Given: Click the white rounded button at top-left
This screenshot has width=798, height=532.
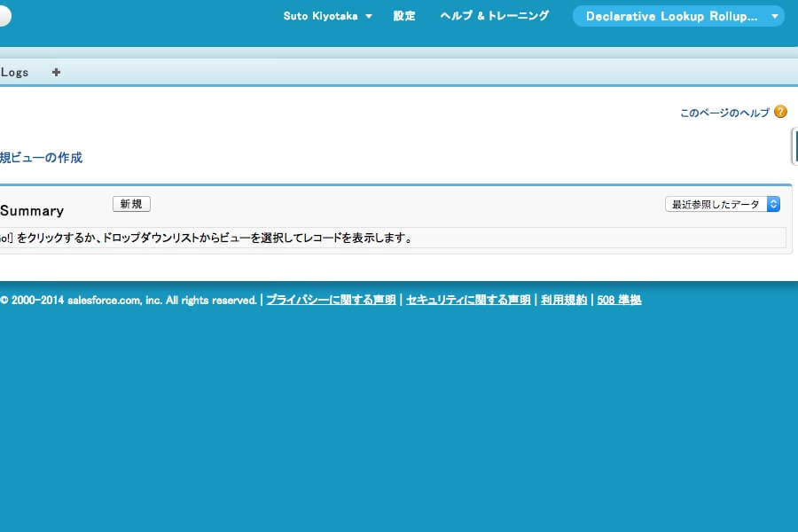Looking at the screenshot, I should [x=4, y=16].
